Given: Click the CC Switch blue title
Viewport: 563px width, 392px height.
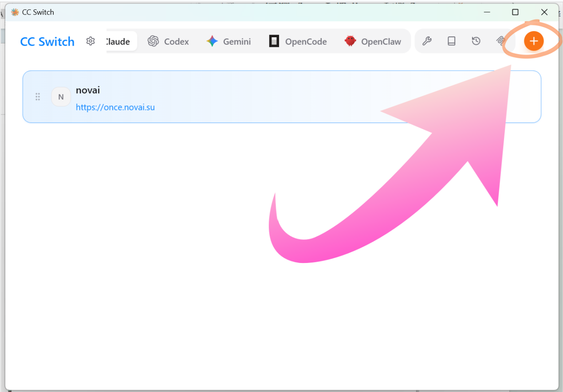Looking at the screenshot, I should 47,42.
